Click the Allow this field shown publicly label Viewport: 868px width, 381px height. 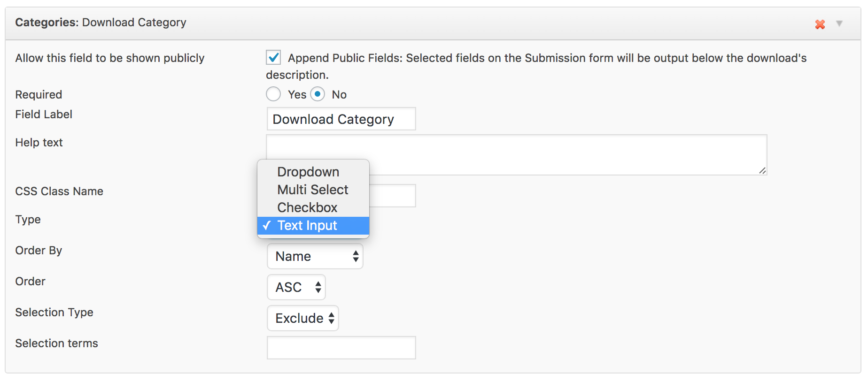pos(109,58)
